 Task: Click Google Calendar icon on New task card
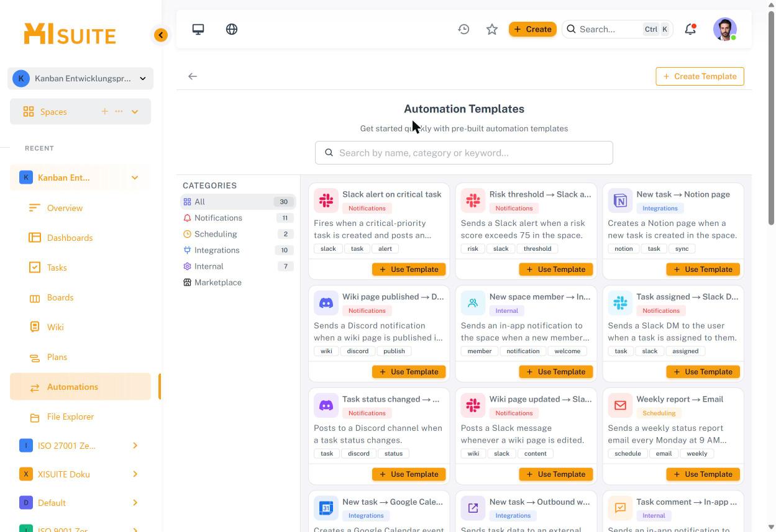[x=326, y=508]
